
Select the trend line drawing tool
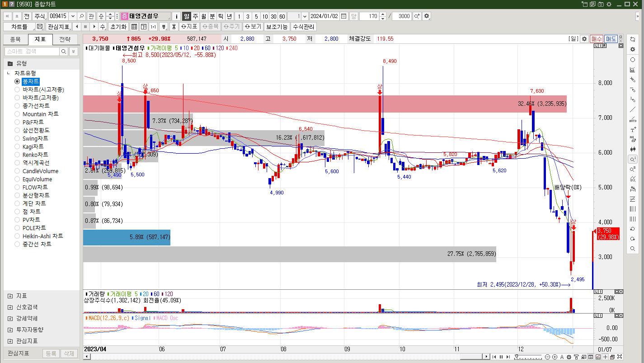(633, 109)
